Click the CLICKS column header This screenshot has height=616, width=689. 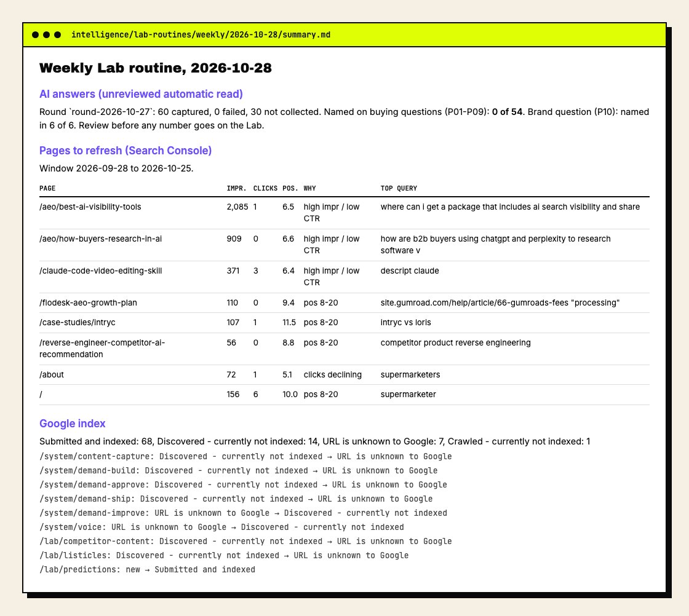[x=265, y=188]
